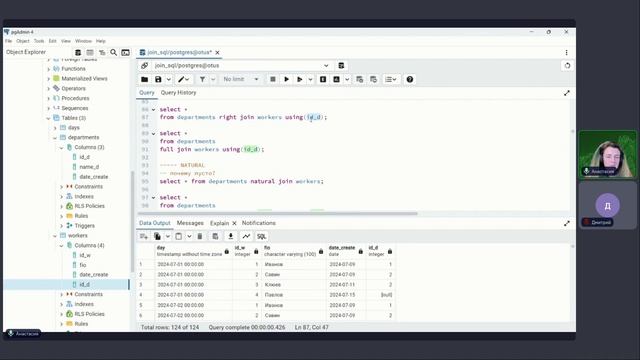Screen dimensions: 640x360
Task: Close the join_sql/postgres@otus tab
Action: 218,52
